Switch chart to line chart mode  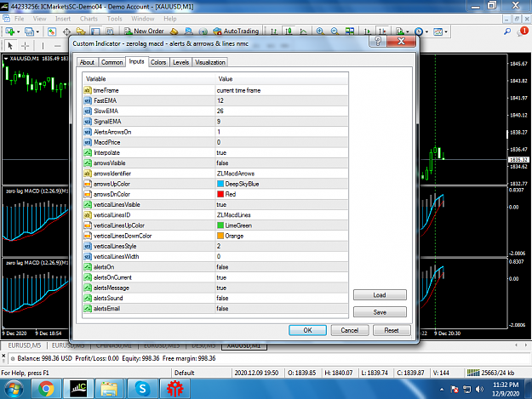point(303,31)
